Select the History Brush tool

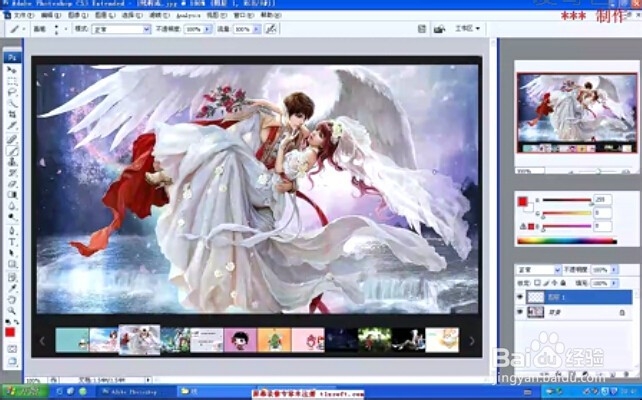click(x=12, y=173)
